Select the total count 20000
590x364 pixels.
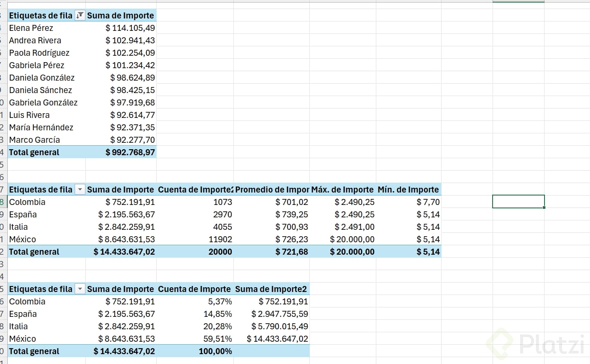pyautogui.click(x=220, y=252)
